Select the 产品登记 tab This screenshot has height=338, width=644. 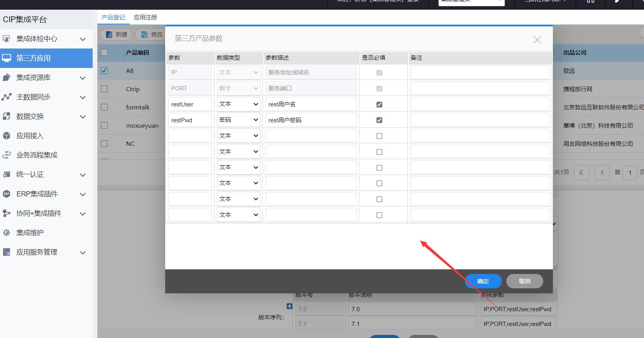[113, 17]
